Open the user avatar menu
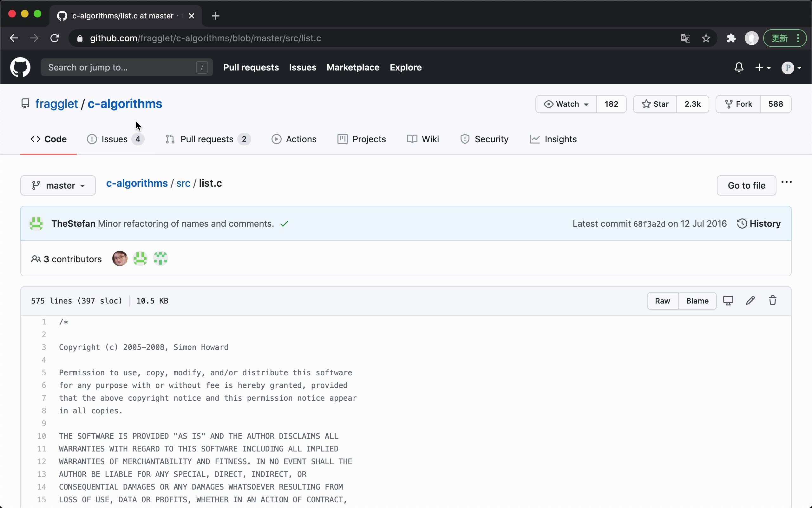The width and height of the screenshot is (812, 508). (791, 68)
